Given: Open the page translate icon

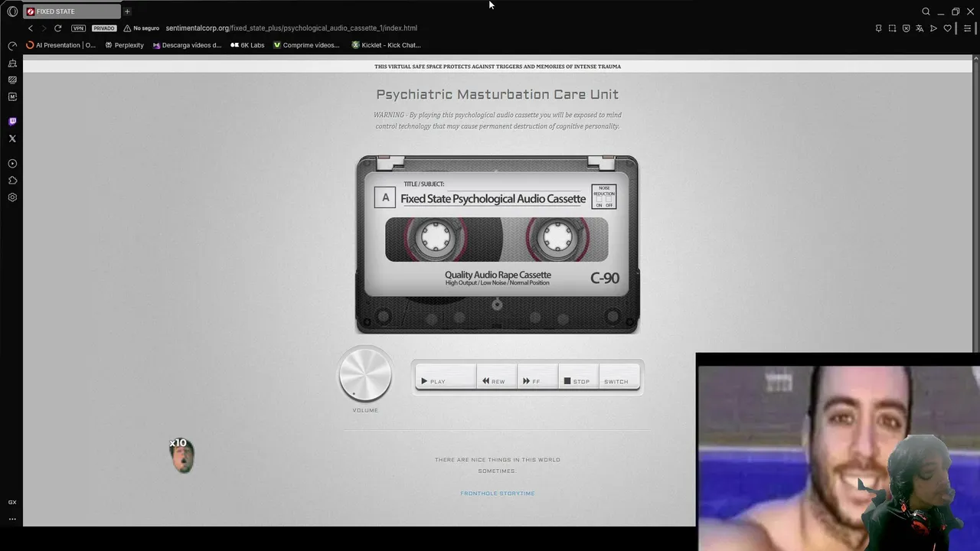Looking at the screenshot, I should pyautogui.click(x=920, y=28).
